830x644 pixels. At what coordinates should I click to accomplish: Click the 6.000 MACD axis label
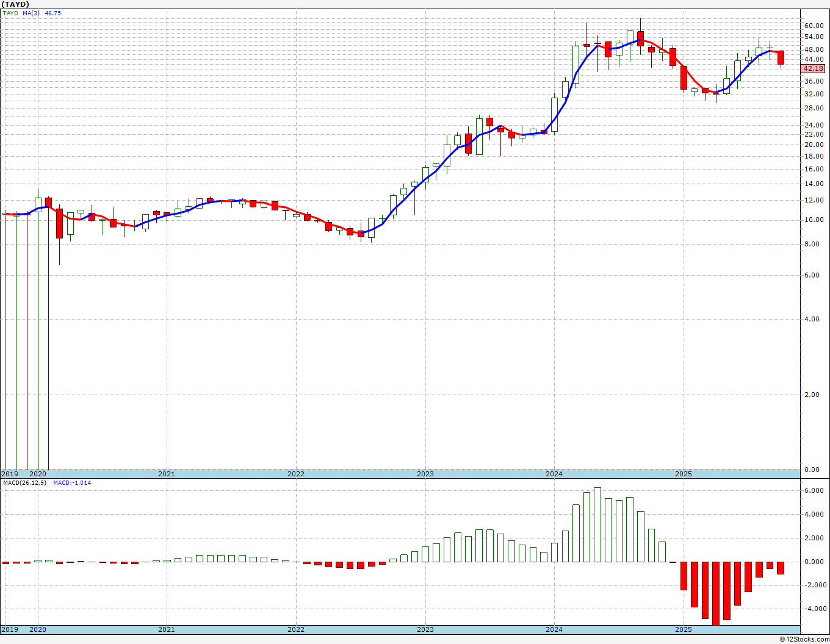[814, 490]
